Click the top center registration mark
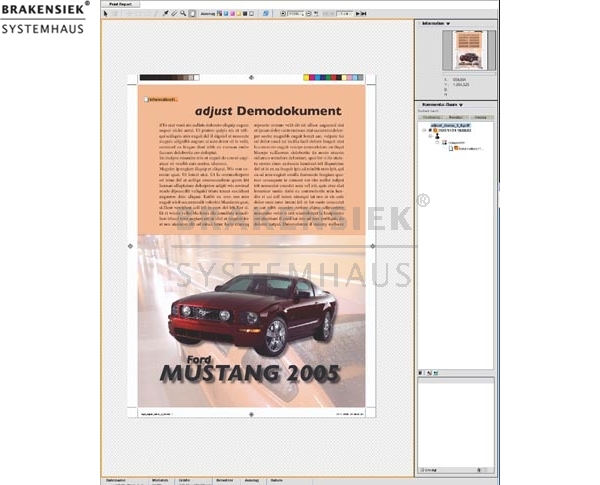The height and width of the screenshot is (485, 600). coord(251,77)
